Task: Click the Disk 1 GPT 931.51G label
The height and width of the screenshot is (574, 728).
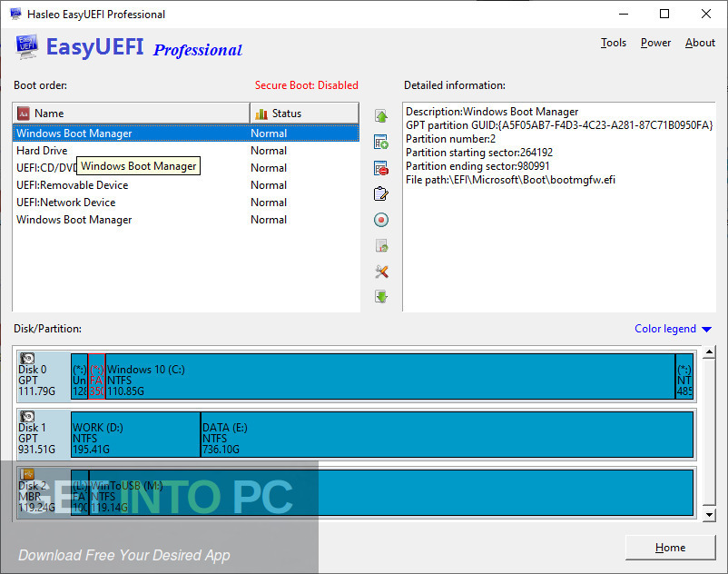Action: click(x=36, y=439)
